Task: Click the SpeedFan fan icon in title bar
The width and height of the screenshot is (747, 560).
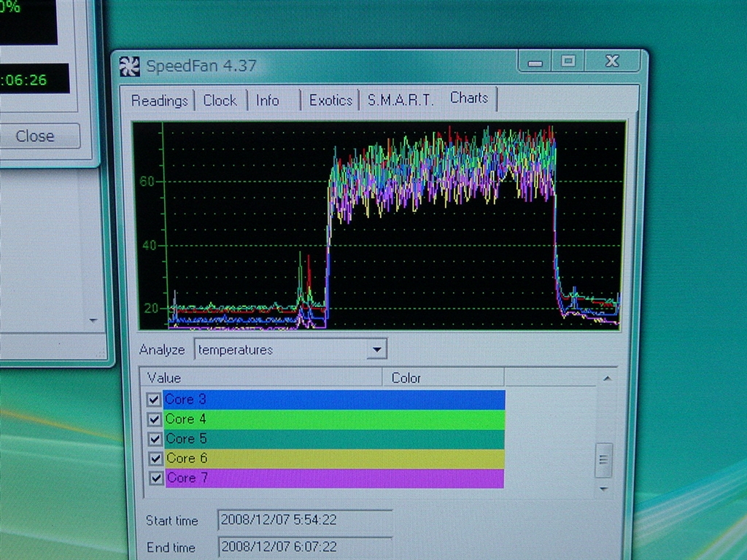Action: pyautogui.click(x=129, y=66)
